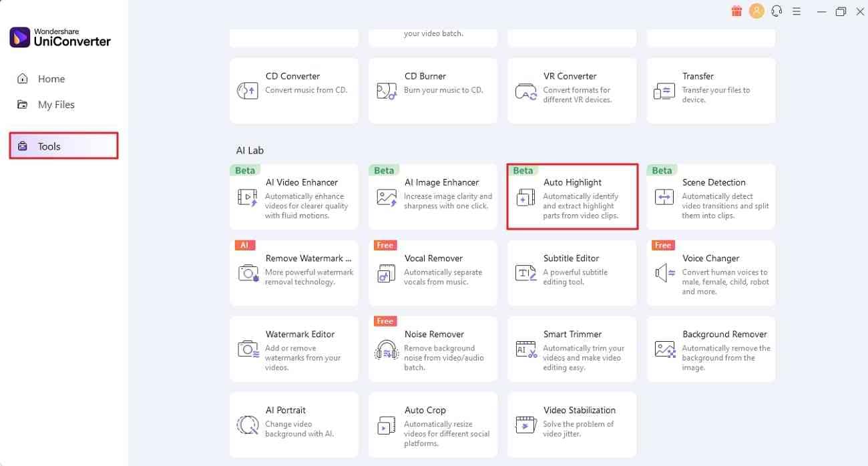
Task: Click "A powerful subtitle editing tool." text
Action: pyautogui.click(x=575, y=277)
